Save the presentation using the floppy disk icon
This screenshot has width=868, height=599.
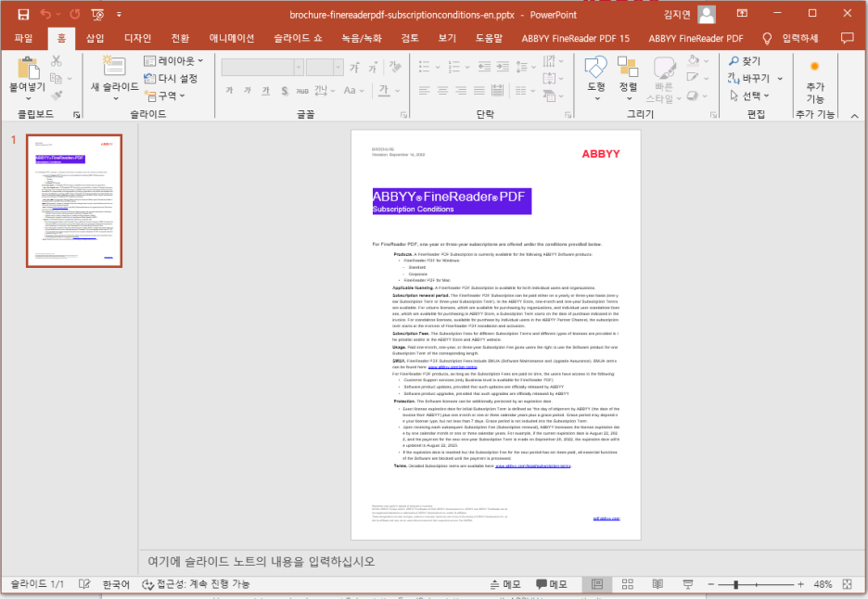pos(23,15)
